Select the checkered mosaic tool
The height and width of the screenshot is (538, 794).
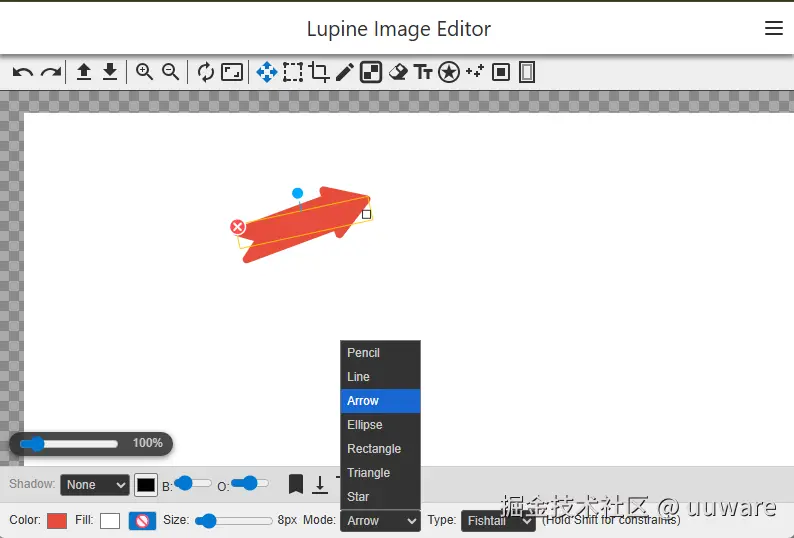371,72
